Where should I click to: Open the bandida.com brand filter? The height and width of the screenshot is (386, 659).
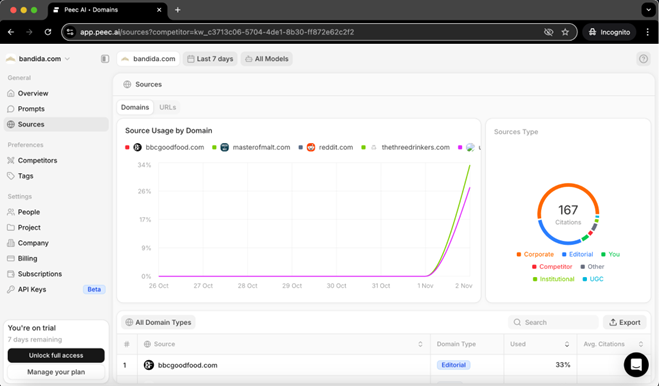148,59
